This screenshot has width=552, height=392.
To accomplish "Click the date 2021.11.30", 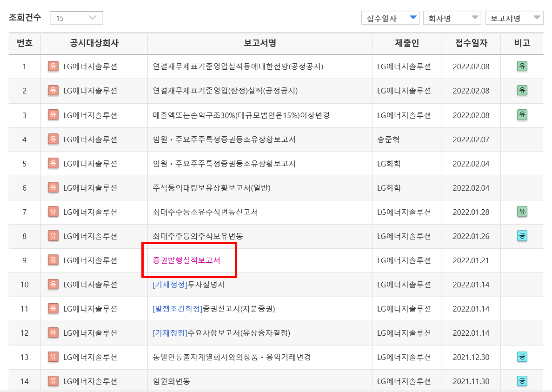I will pos(471,381).
